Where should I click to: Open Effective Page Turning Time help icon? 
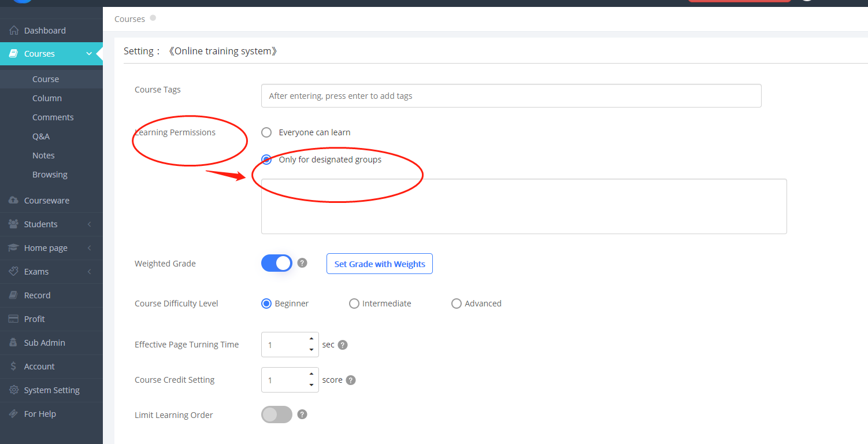coord(343,345)
